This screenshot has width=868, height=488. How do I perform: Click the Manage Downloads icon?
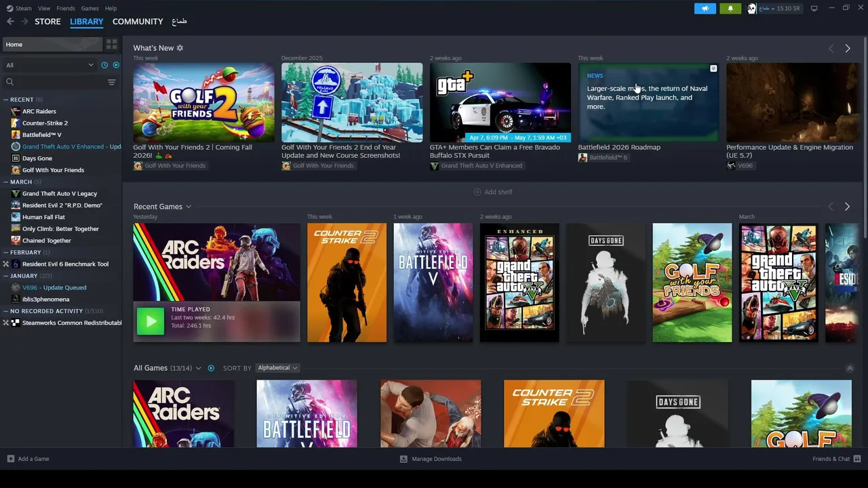point(403,459)
